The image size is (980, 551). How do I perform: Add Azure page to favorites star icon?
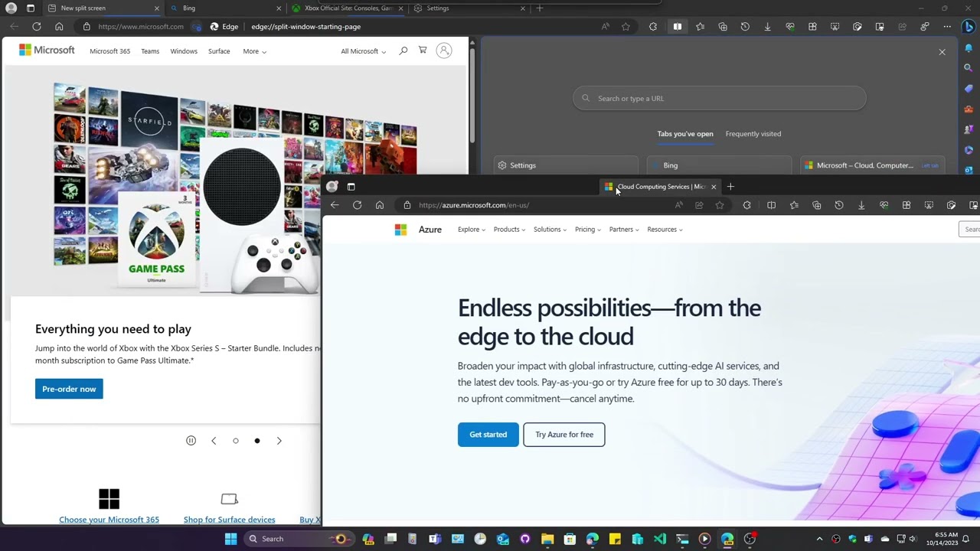tap(720, 205)
